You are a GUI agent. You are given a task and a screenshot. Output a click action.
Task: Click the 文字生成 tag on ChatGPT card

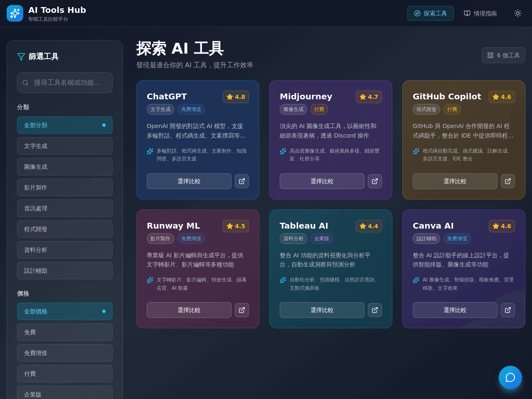tap(160, 109)
